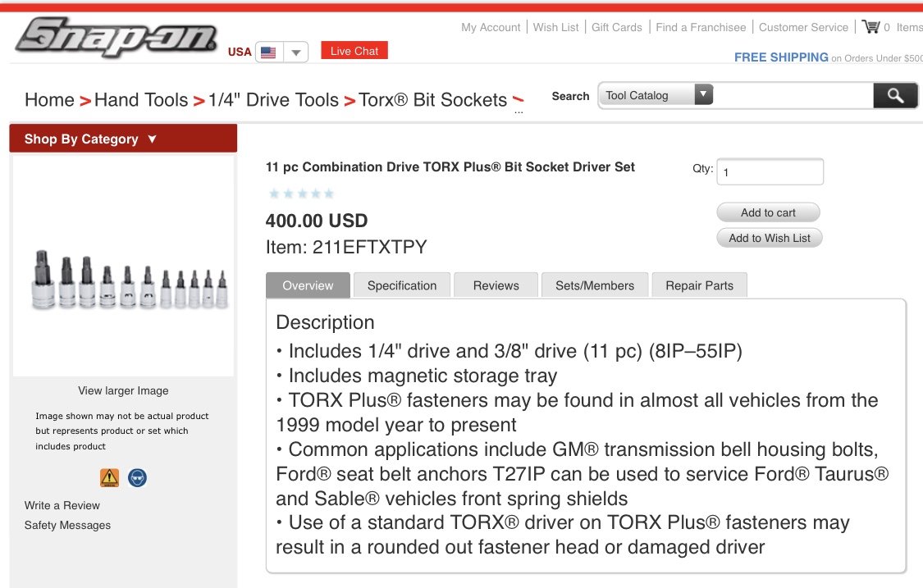Open the country selector dropdown arrow
Viewport: 923px width, 588px height.
(x=296, y=52)
